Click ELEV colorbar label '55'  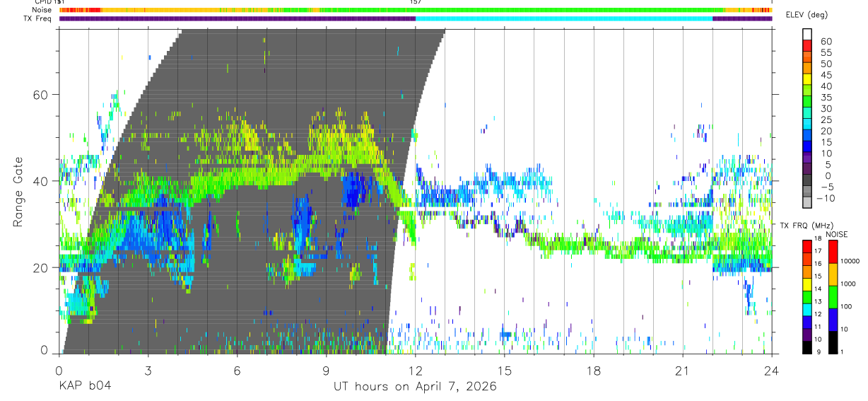(825, 53)
